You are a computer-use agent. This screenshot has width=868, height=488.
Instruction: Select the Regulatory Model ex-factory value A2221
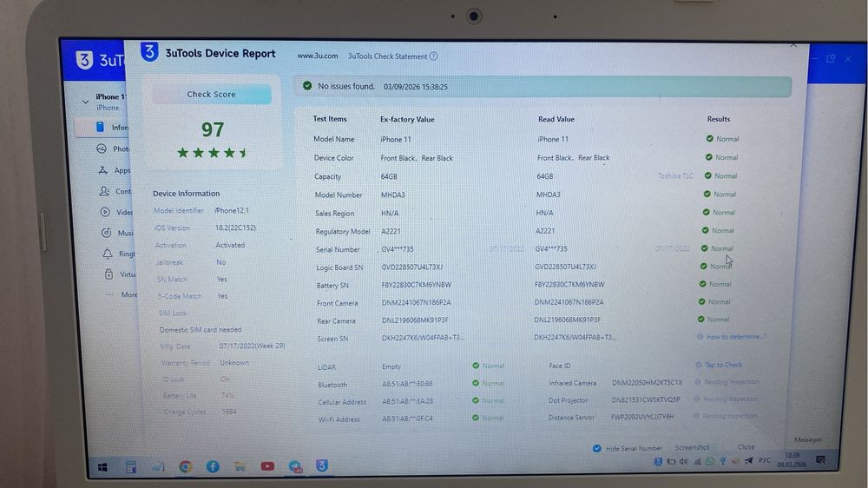[x=391, y=231]
